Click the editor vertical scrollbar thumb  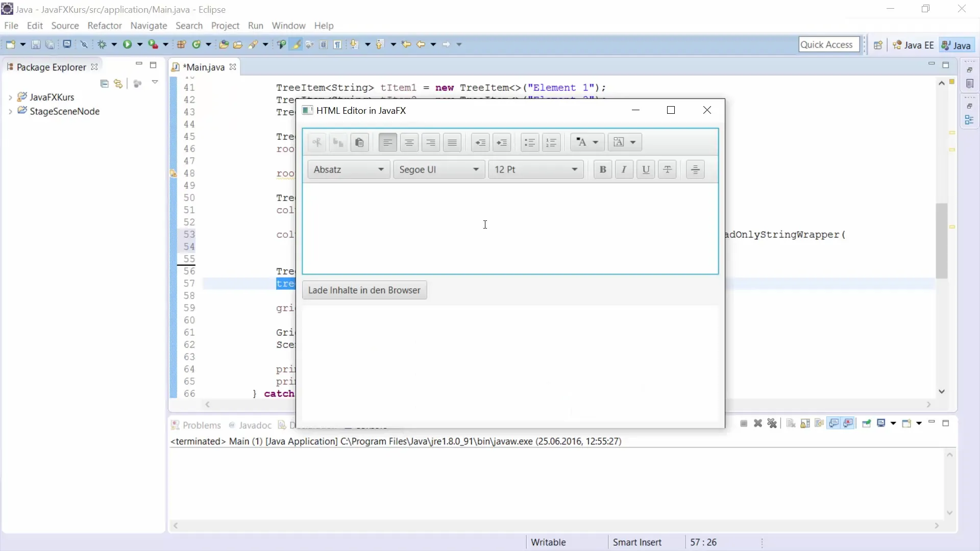[x=942, y=241]
